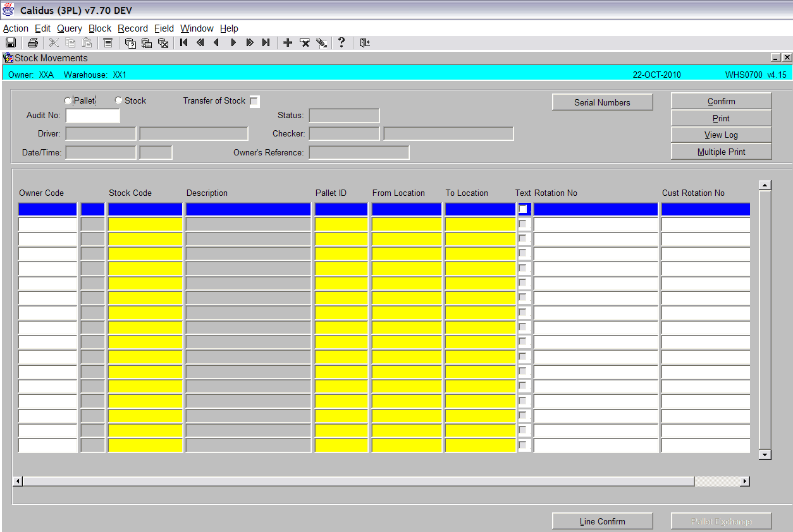Open the list of values toolbar icon

[108, 42]
